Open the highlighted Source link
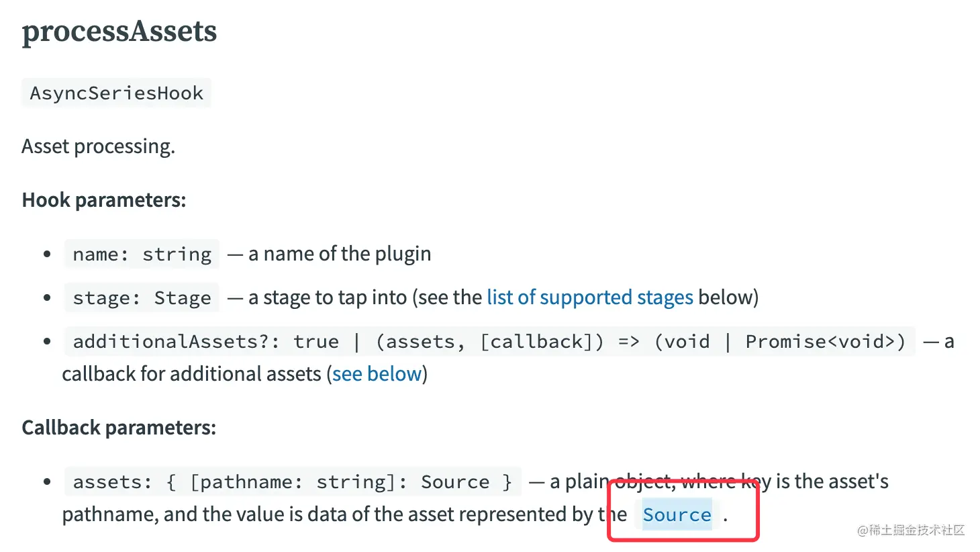Viewport: 980px width, 552px height. click(677, 515)
